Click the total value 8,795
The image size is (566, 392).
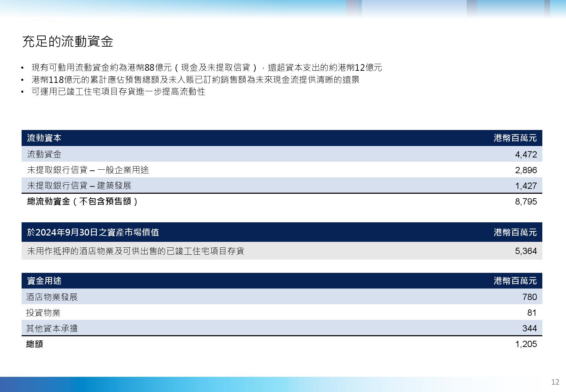526,201
